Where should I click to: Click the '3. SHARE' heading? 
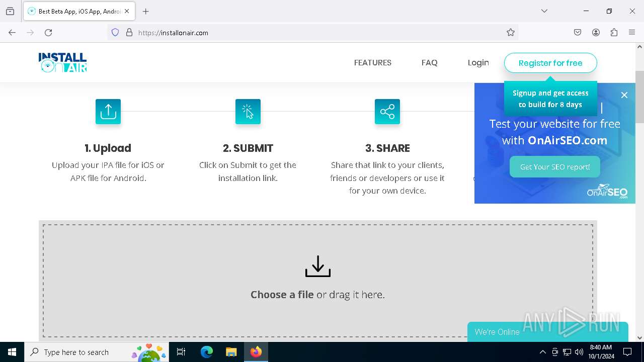pos(387,148)
